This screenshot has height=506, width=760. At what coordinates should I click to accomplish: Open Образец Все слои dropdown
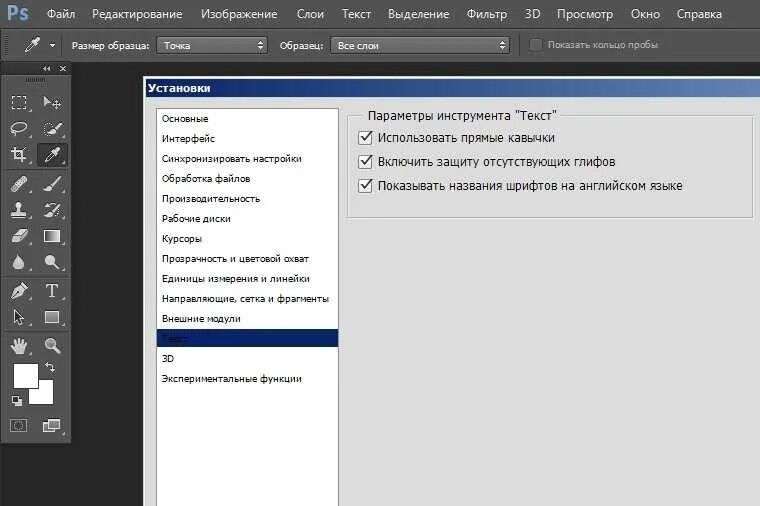(420, 46)
